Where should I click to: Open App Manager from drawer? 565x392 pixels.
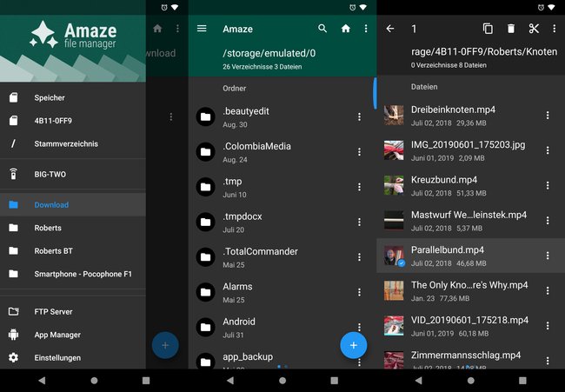tap(73, 335)
